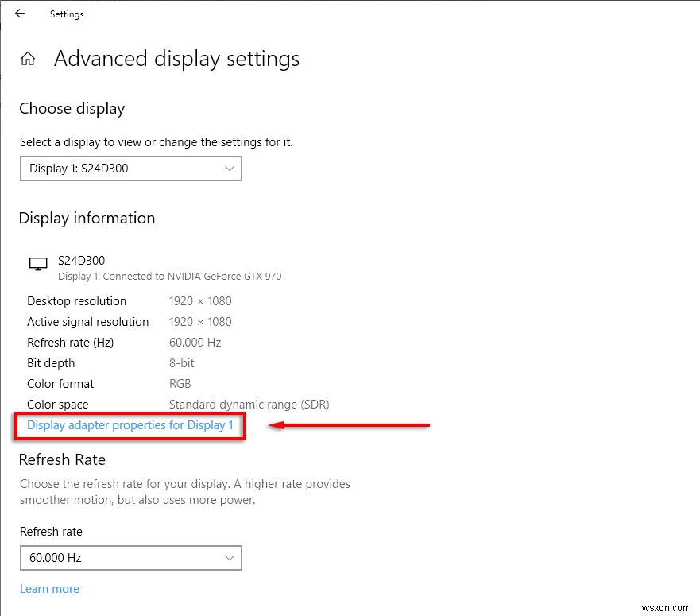
Task: Select the Display information heading
Action: pyautogui.click(x=87, y=218)
